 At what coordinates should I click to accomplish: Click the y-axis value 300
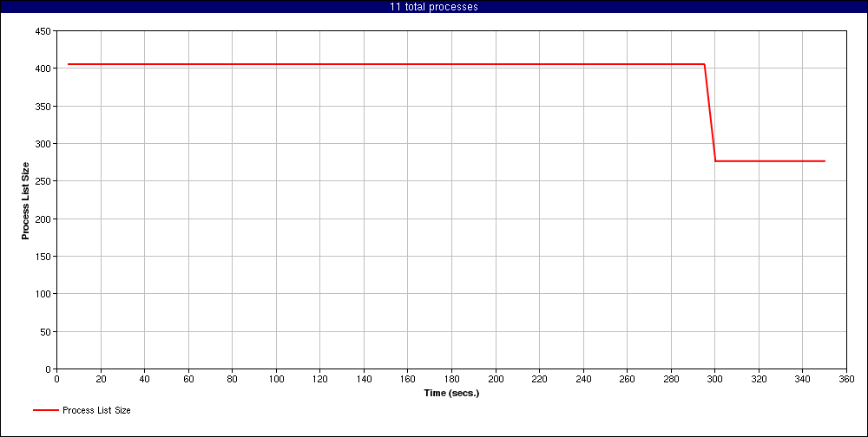point(45,144)
